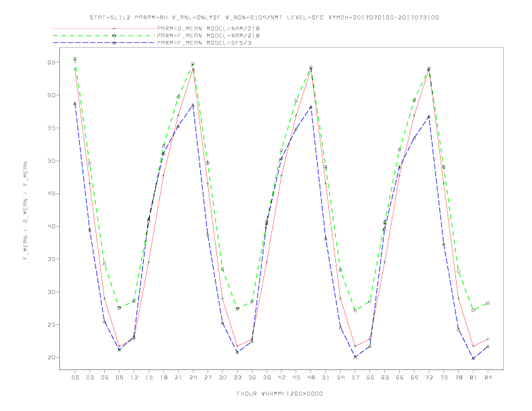This screenshot has height=411, width=532.
Task: Click x-axis forecast hour label 45
Action: pos(296,377)
